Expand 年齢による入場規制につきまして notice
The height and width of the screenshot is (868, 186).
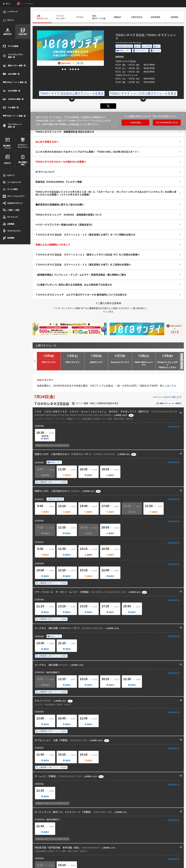108,245
